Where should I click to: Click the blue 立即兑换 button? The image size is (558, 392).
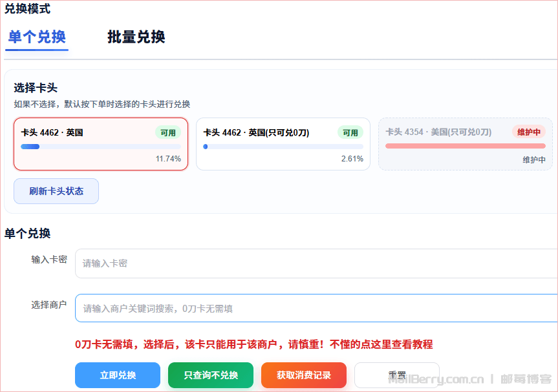[118, 375]
